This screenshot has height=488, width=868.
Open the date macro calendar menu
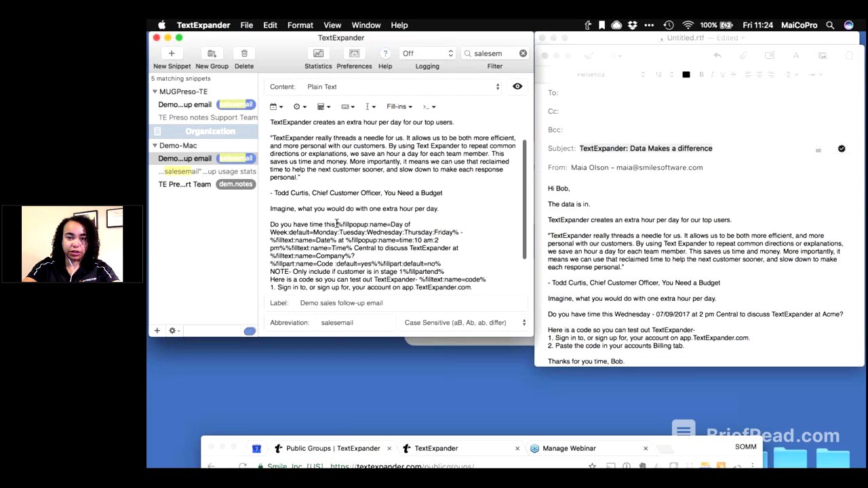(x=276, y=106)
